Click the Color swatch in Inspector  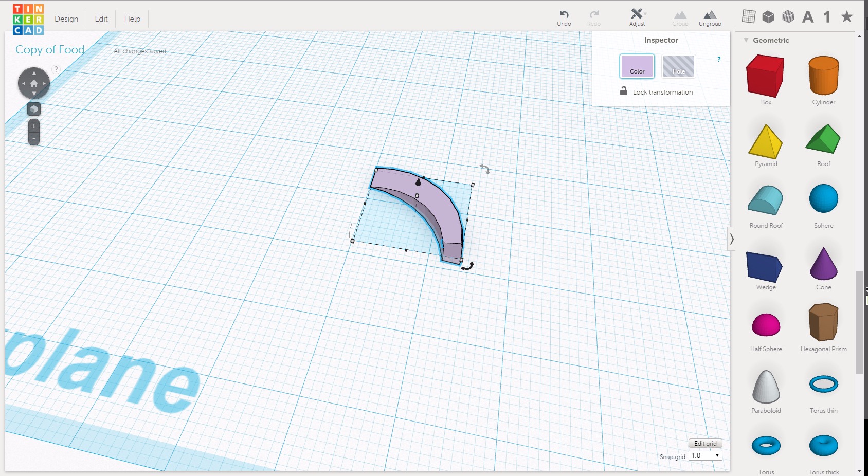click(x=637, y=66)
